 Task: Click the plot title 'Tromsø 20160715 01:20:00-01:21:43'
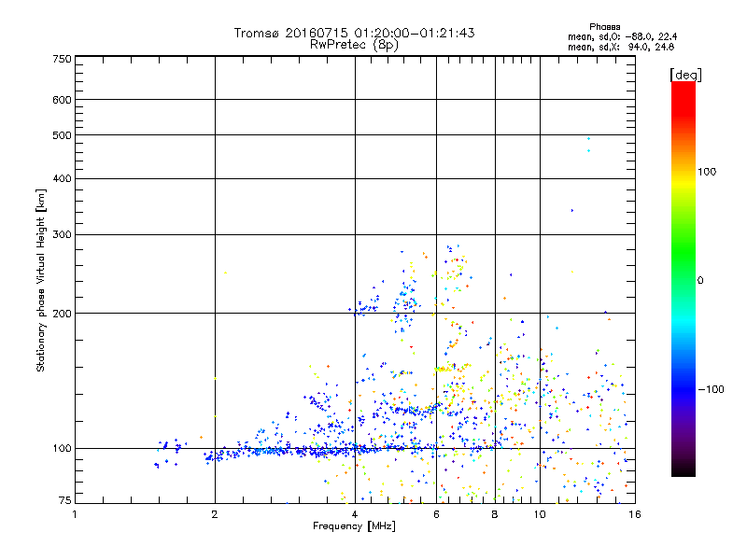[x=355, y=33]
